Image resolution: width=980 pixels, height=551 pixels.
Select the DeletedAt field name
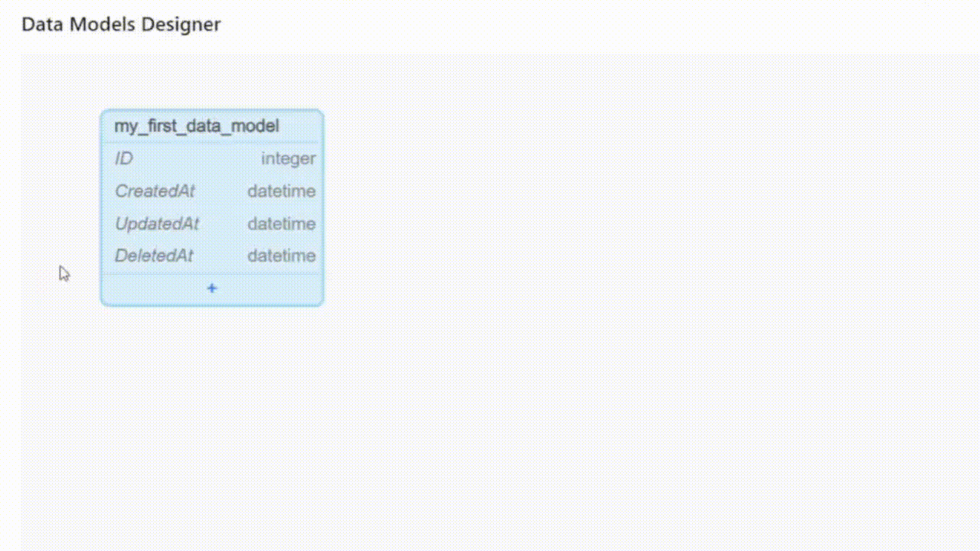point(154,256)
